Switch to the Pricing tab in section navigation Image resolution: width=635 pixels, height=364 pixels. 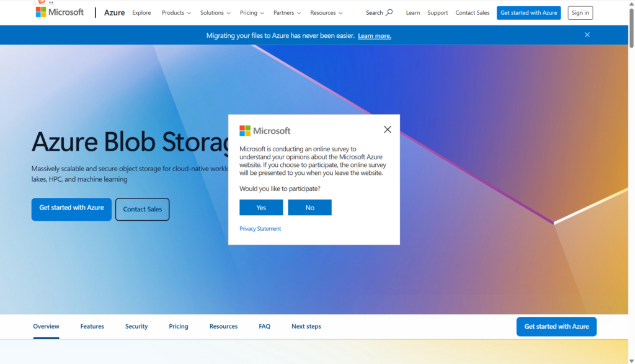coord(179,326)
